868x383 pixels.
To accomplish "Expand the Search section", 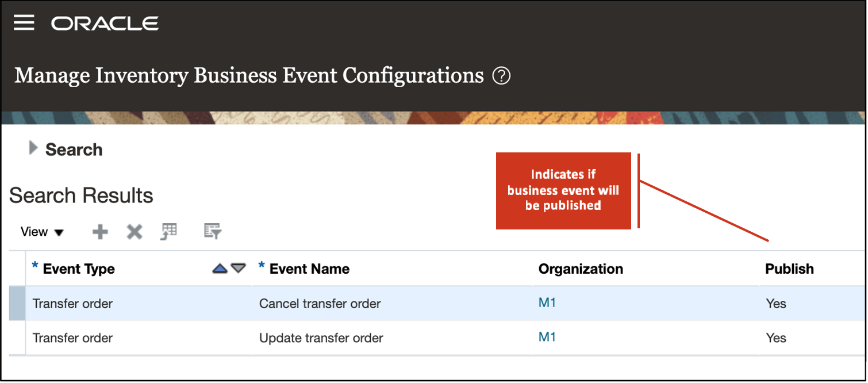I will 33,149.
